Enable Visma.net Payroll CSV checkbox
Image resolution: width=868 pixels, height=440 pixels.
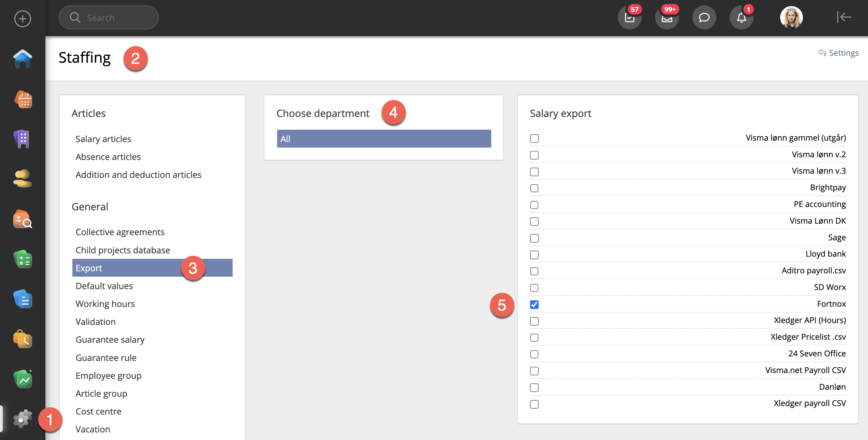534,371
